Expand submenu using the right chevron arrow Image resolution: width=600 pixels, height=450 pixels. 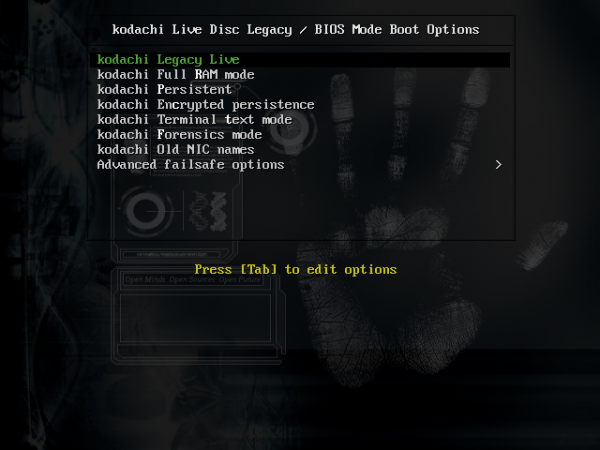498,165
